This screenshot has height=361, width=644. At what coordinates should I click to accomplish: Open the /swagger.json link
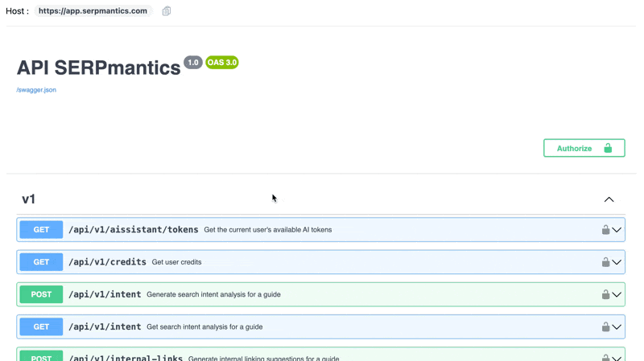tap(36, 90)
